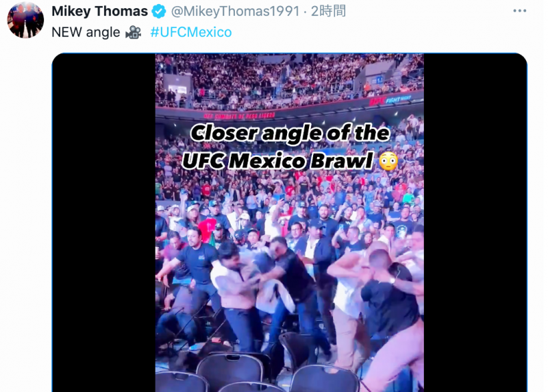Open the tweet's 2時間 timestamp link
This screenshot has width=548, height=392.
tap(328, 11)
